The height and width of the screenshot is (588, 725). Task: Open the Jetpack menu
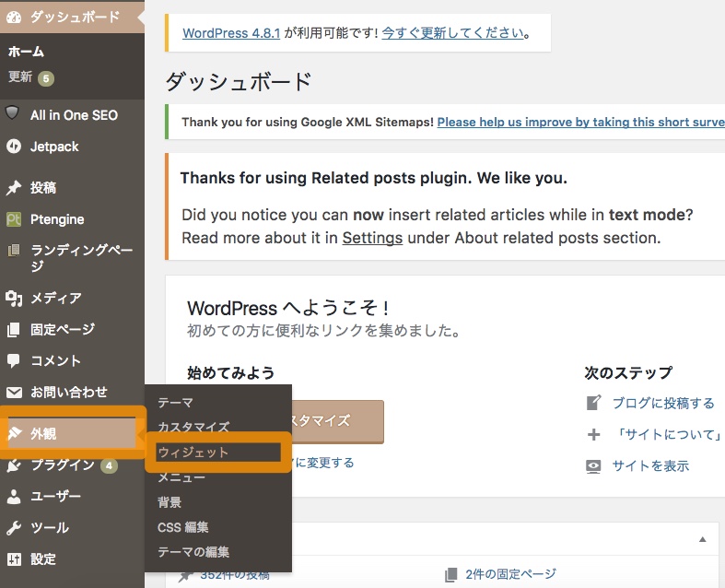[x=72, y=147]
